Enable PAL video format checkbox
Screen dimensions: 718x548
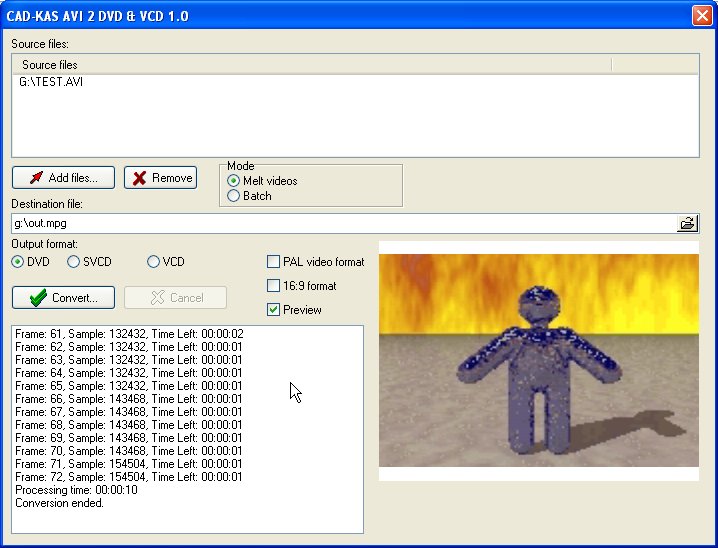pos(274,262)
